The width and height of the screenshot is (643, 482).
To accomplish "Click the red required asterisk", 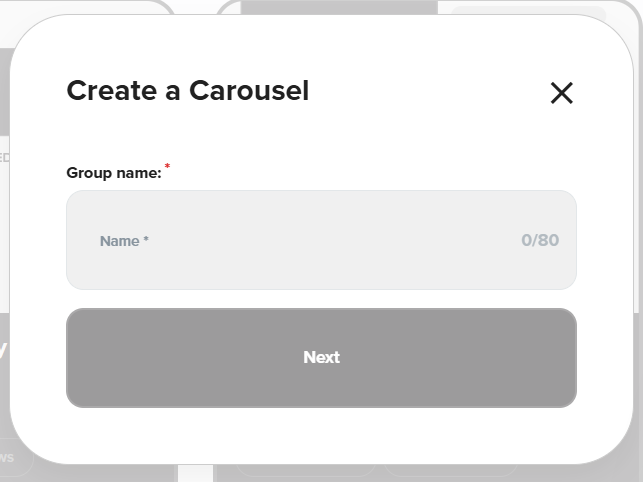I will click(x=167, y=166).
